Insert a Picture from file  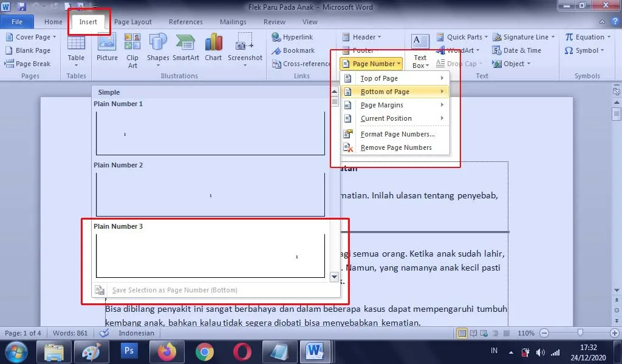pos(107,47)
